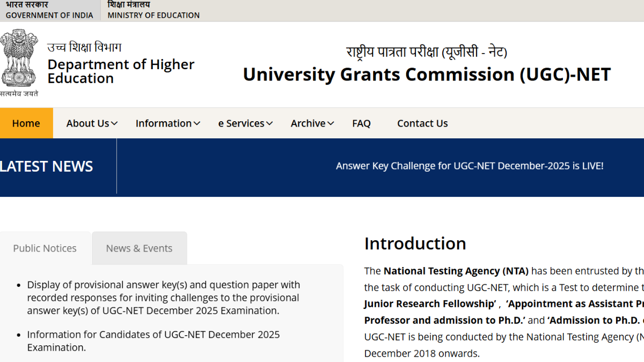Click the University Grants Commission (UGC)-NET heading
This screenshot has width=644, height=362.
(x=427, y=75)
